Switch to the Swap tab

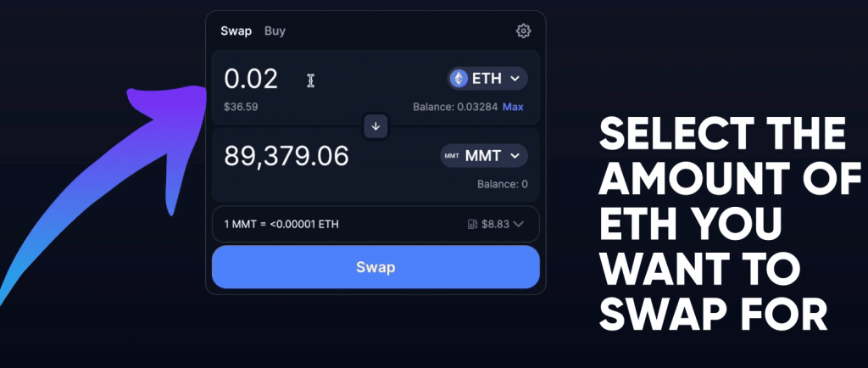click(236, 31)
